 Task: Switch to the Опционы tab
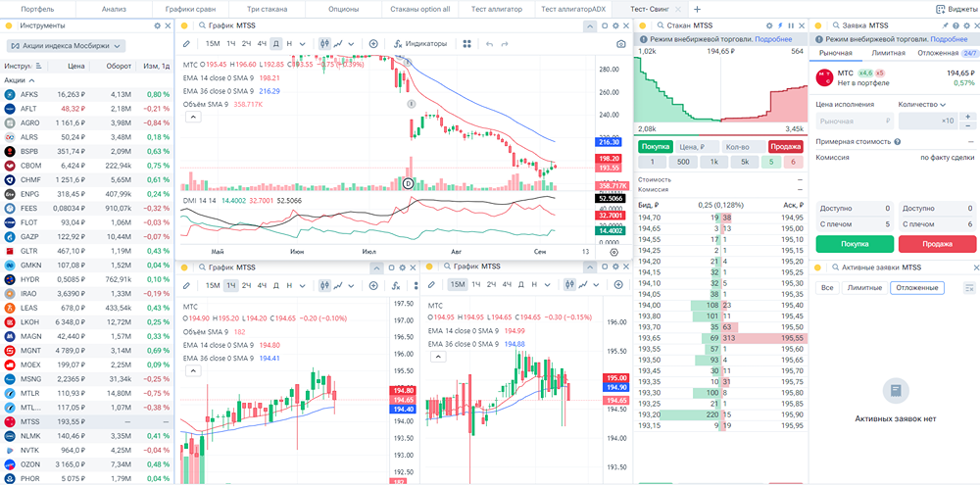(343, 9)
